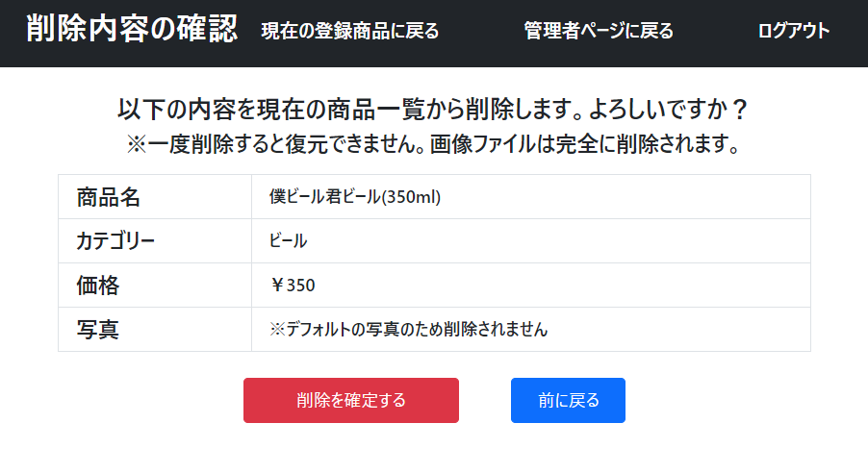Click the number 350 in the price cell
The image size is (868, 473).
(x=301, y=286)
